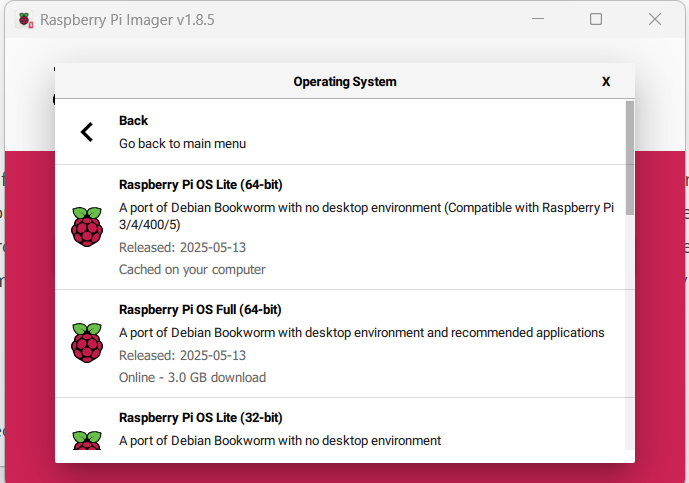Click Raspberry Pi Imager title bar app icon

click(x=25, y=20)
